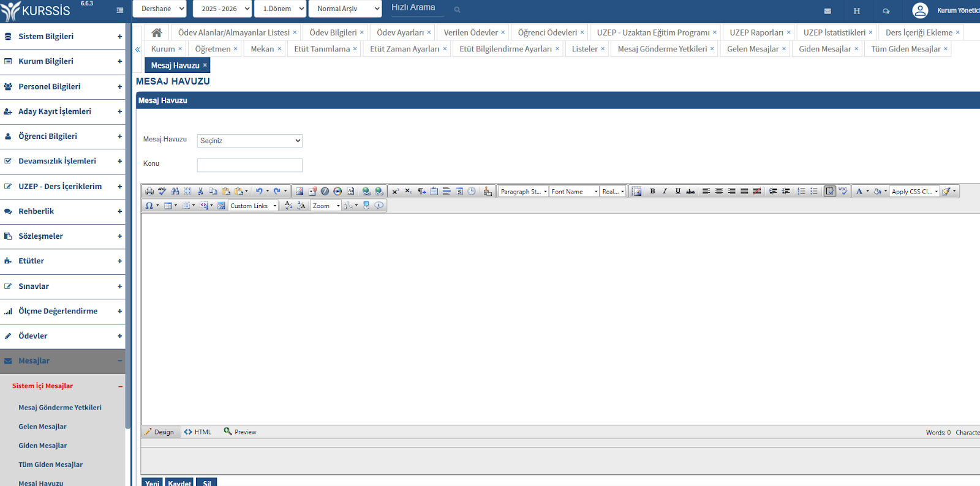Image resolution: width=980 pixels, height=486 pixels.
Task: Switch to the Gelen Mesajlar tab
Action: click(x=753, y=49)
